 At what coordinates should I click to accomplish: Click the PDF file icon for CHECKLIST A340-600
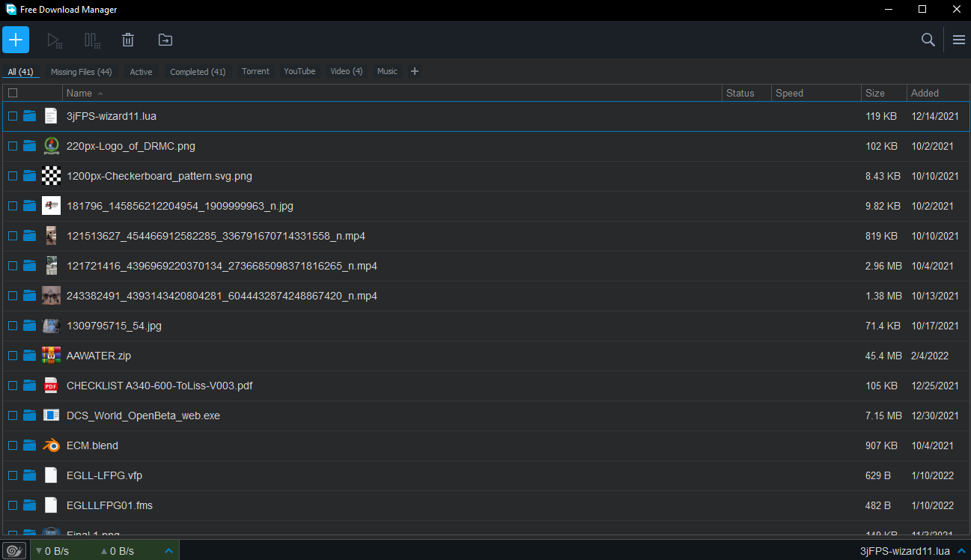51,386
